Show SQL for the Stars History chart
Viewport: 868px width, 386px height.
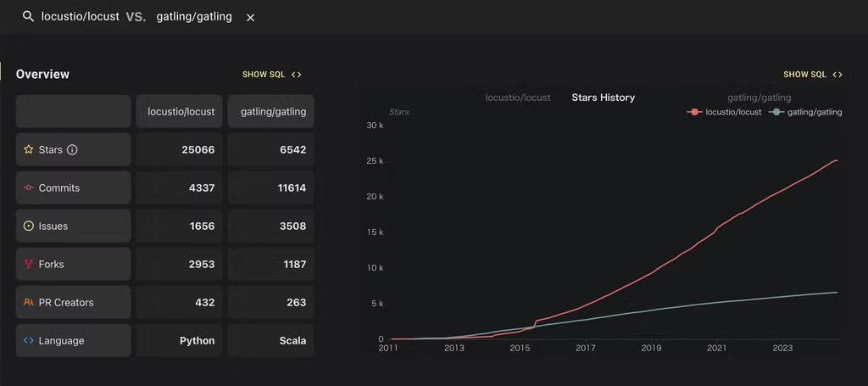point(813,75)
